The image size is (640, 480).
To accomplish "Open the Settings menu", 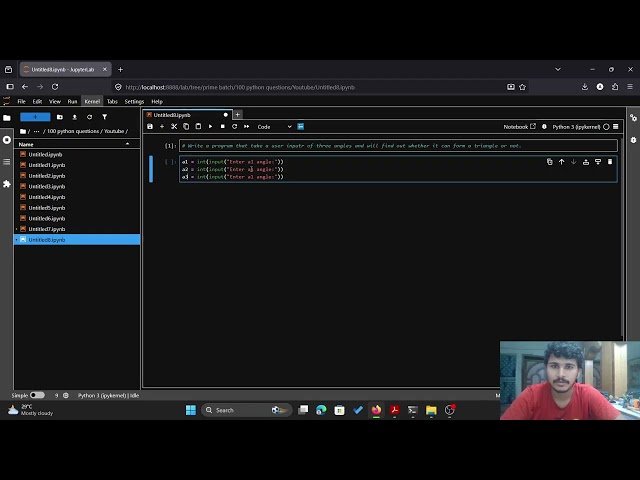I will tap(134, 102).
